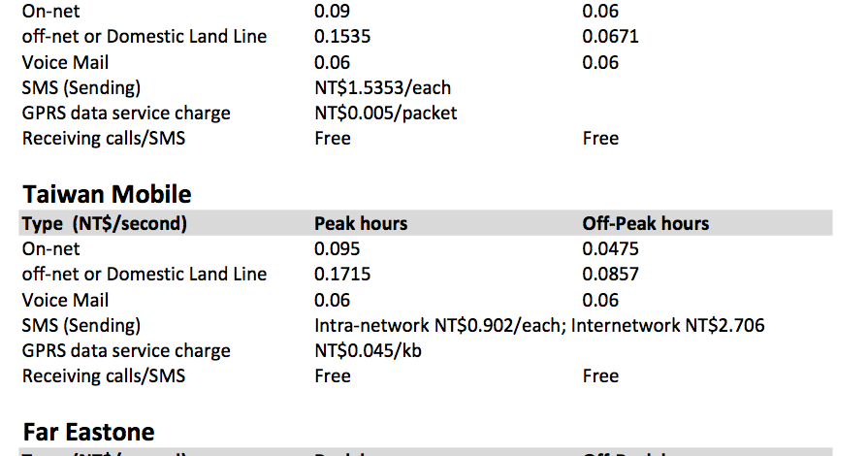Select the off-peak value 0.0857

(x=611, y=275)
